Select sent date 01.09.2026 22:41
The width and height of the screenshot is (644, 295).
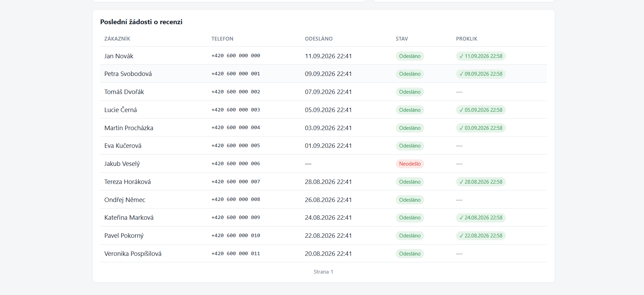pyautogui.click(x=328, y=146)
